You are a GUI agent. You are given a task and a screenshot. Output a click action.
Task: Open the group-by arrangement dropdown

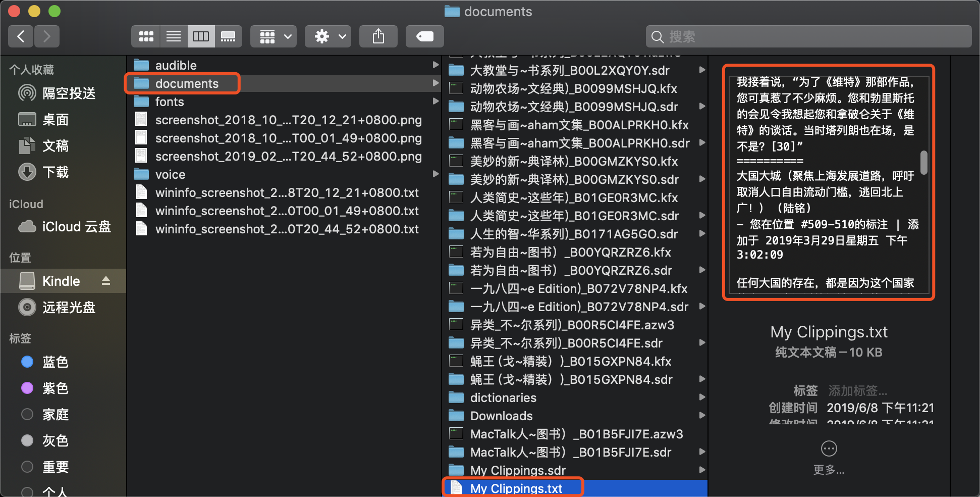pos(274,36)
